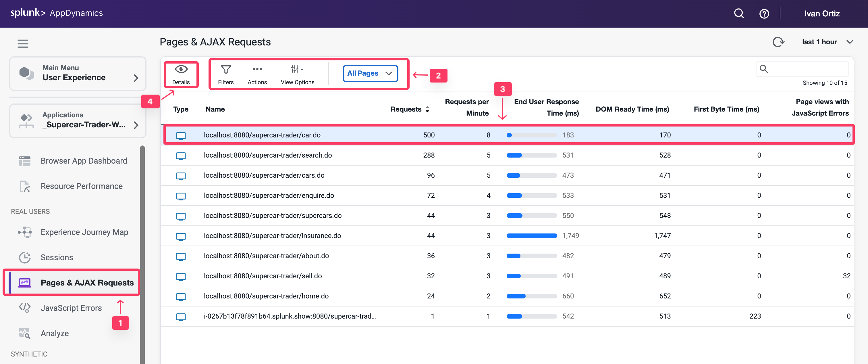
Task: Open Browser App Dashboard
Action: [84, 161]
